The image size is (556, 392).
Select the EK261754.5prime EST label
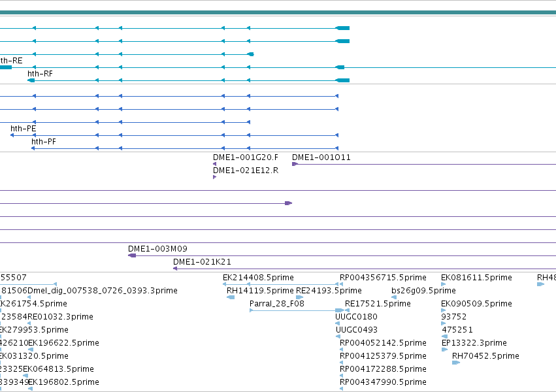[33, 304]
